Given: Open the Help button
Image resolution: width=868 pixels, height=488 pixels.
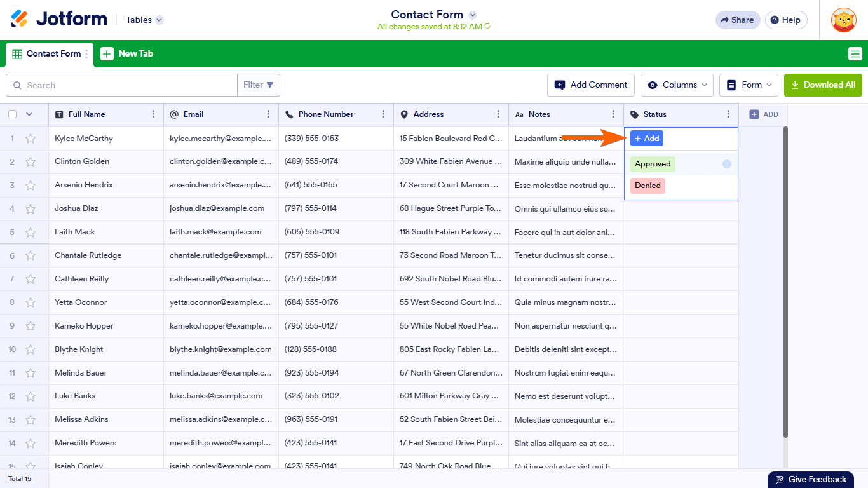Looking at the screenshot, I should [x=786, y=20].
